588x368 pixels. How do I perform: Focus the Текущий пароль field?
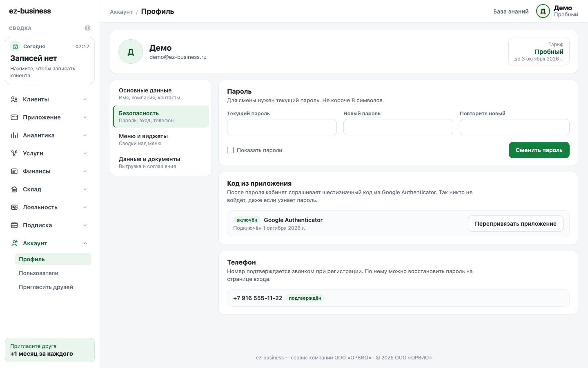[x=282, y=127]
